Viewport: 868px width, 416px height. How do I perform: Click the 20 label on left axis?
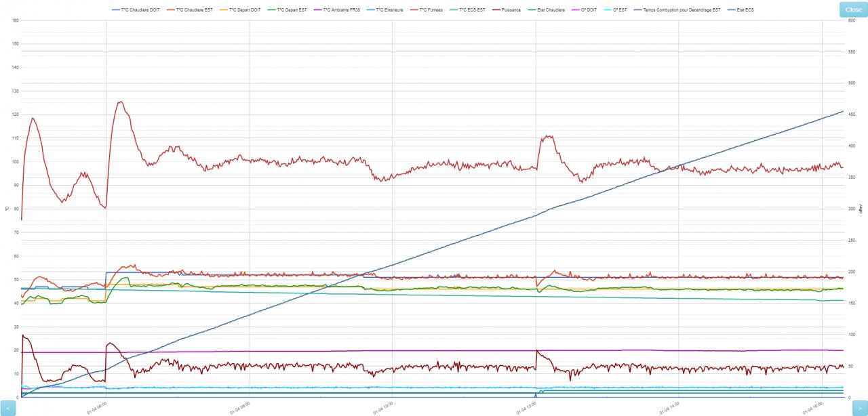(17, 350)
